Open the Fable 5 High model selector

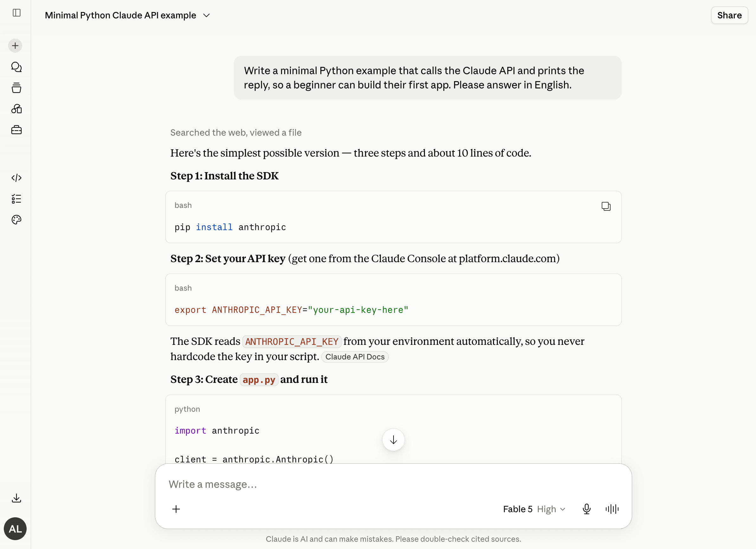[x=534, y=509]
